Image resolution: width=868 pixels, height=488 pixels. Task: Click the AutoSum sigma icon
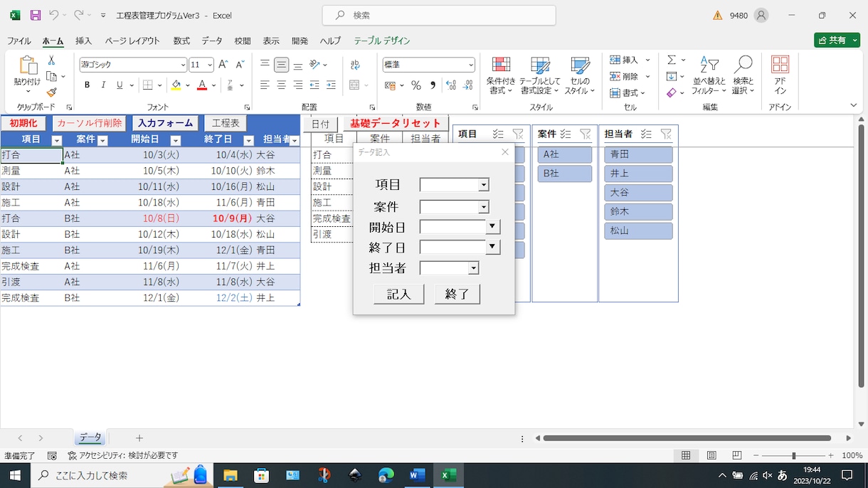click(672, 60)
